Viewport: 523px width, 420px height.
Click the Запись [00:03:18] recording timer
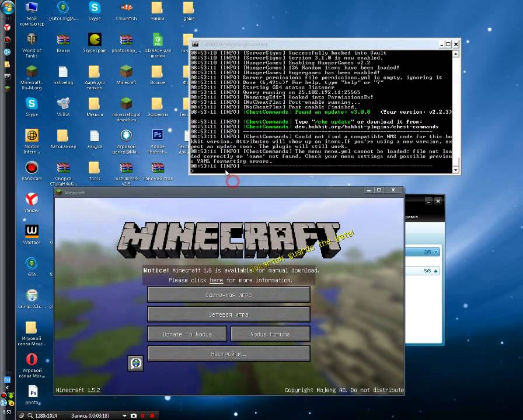(90, 416)
